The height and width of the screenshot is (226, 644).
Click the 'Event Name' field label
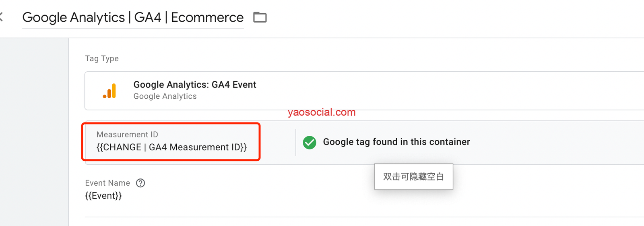pyautogui.click(x=107, y=183)
